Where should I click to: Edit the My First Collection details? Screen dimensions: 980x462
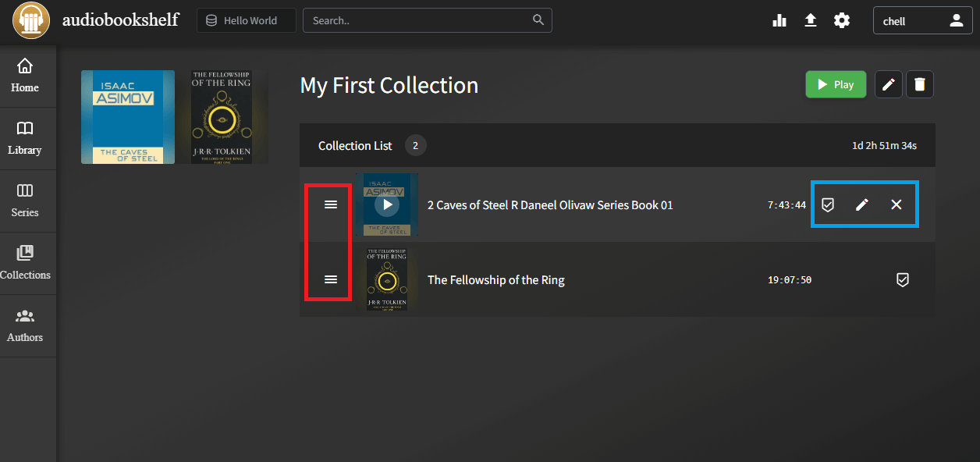888,84
